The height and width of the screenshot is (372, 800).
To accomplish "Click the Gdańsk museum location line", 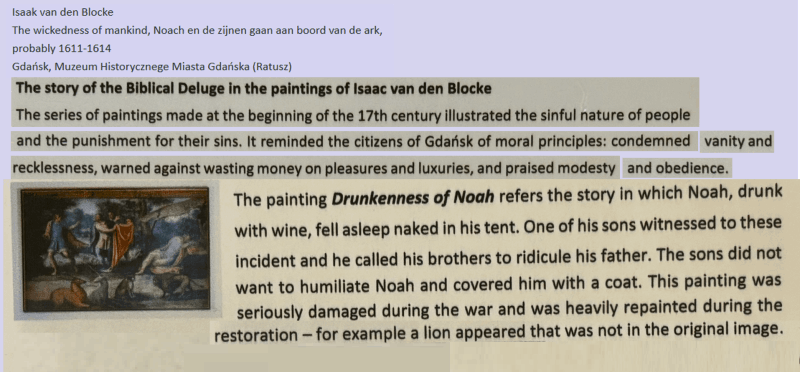I will click(x=152, y=66).
